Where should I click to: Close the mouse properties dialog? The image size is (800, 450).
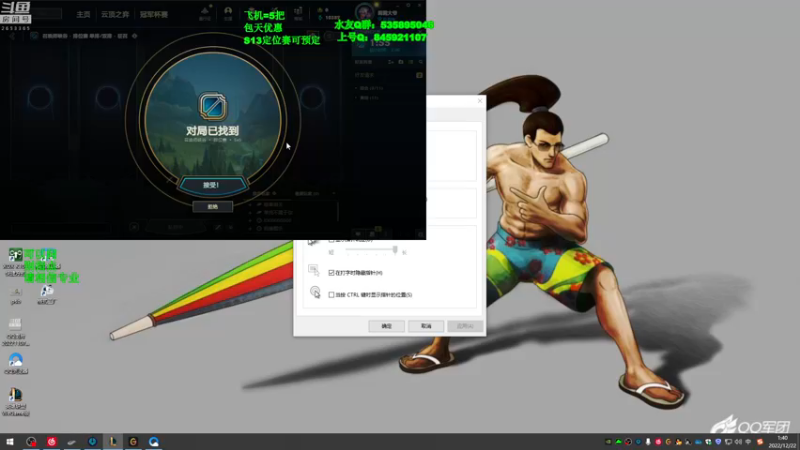click(480, 101)
